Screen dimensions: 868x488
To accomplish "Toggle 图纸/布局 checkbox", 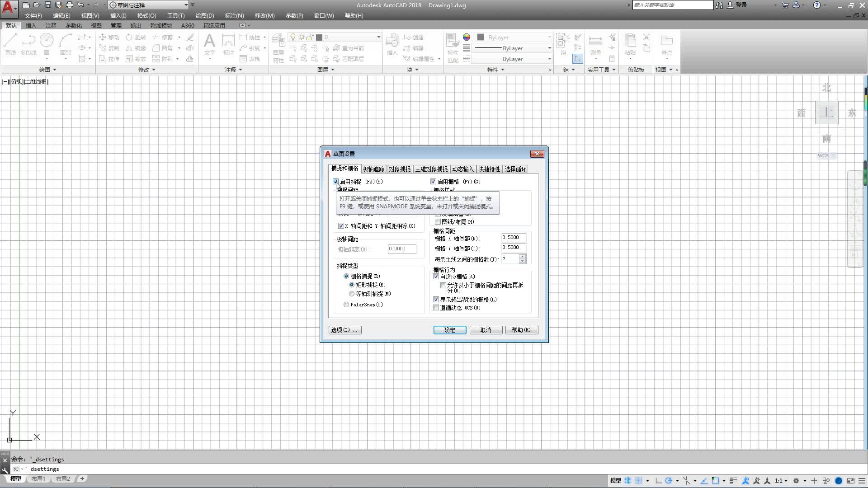I will (438, 222).
